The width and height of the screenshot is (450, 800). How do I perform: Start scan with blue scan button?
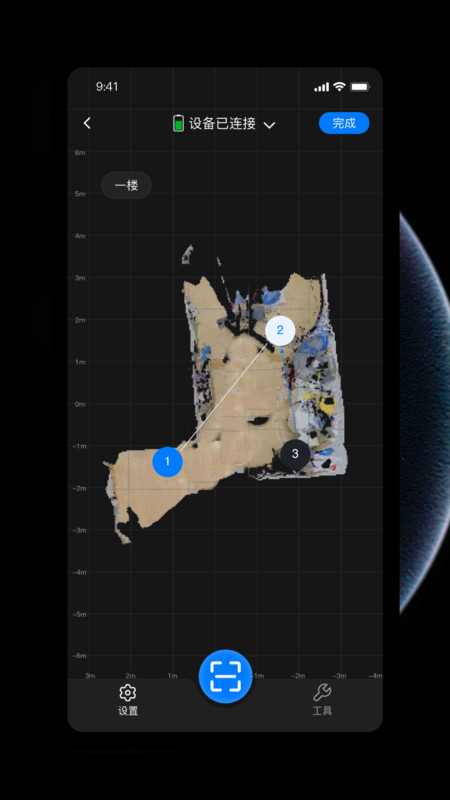pos(226,676)
